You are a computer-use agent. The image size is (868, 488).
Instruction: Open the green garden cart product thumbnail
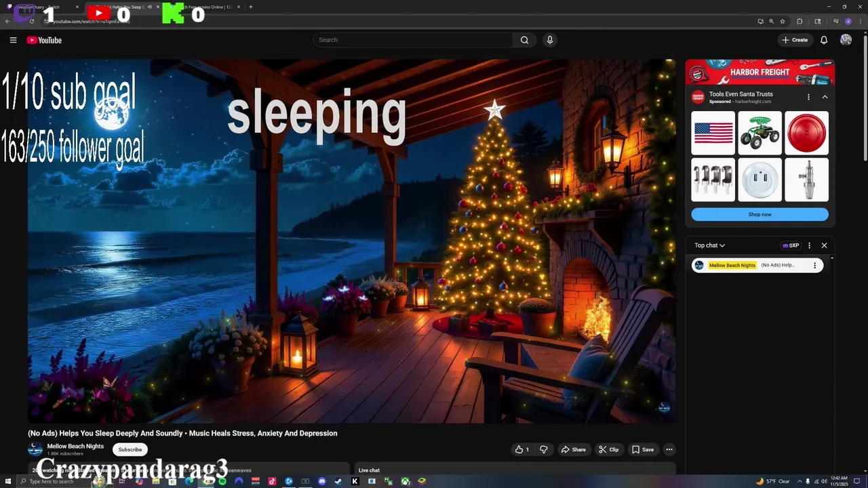(759, 134)
